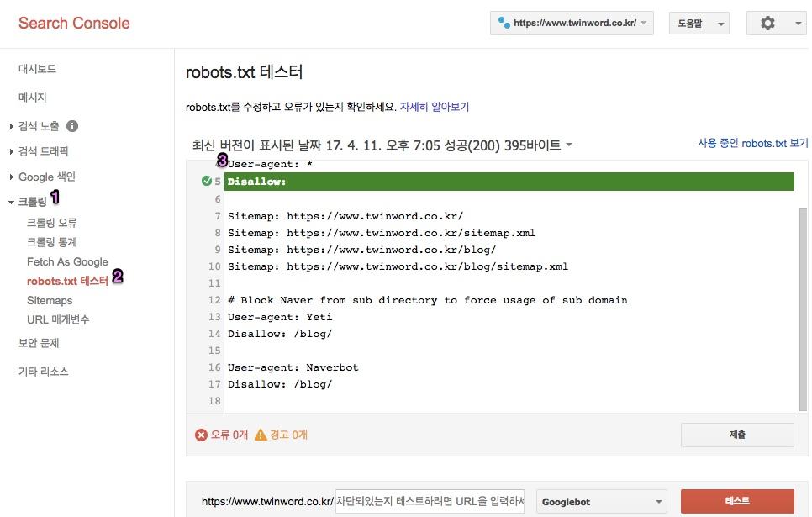Viewport: 812px width, 517px height.
Task: Go to 대시보드 in the sidebar
Action: click(x=37, y=69)
